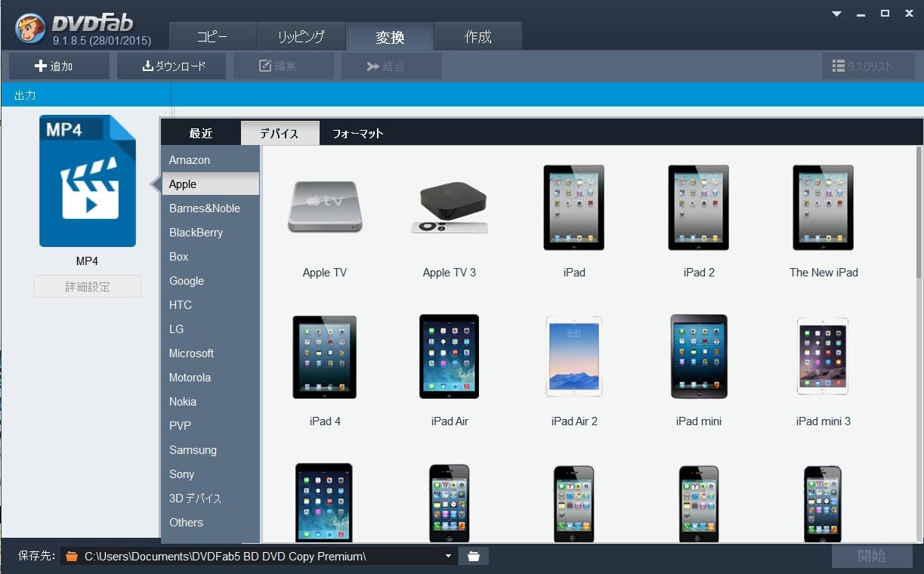Click the 追加 (Add source) icon
924x574 pixels.
(x=58, y=66)
